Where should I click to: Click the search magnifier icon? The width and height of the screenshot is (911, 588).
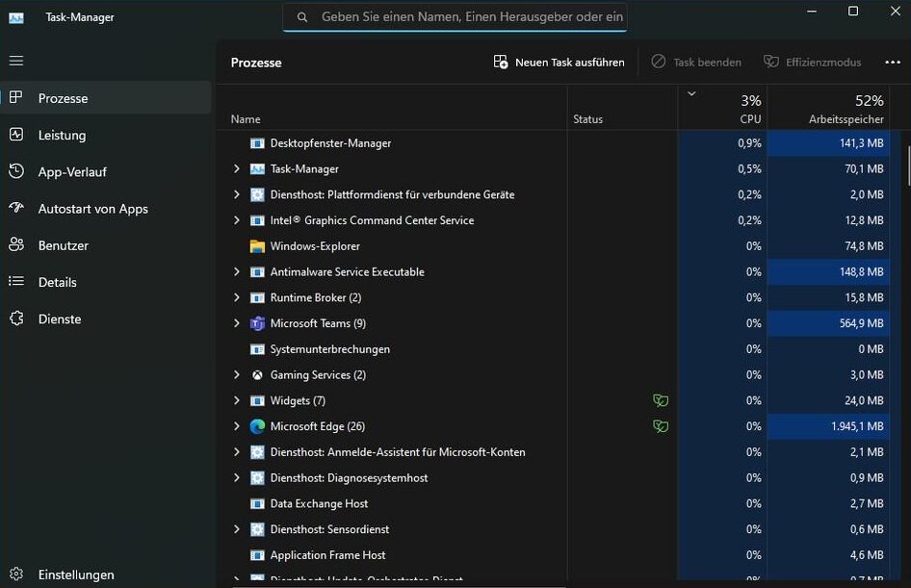tap(302, 17)
